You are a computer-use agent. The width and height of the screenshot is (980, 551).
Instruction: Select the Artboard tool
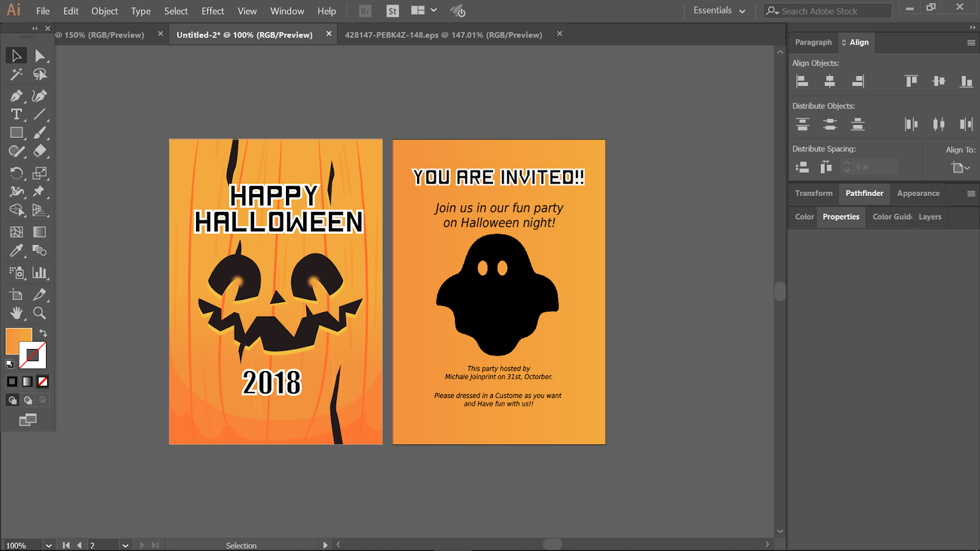(17, 294)
